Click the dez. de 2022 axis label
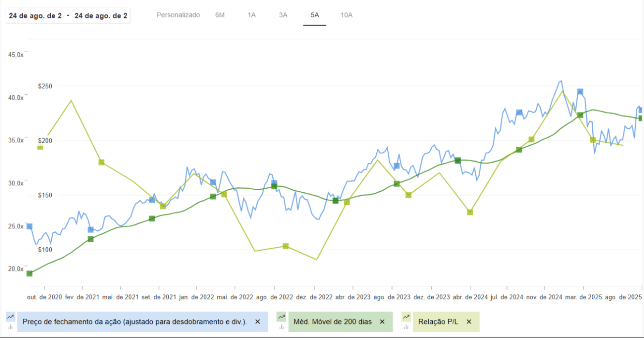 314,297
